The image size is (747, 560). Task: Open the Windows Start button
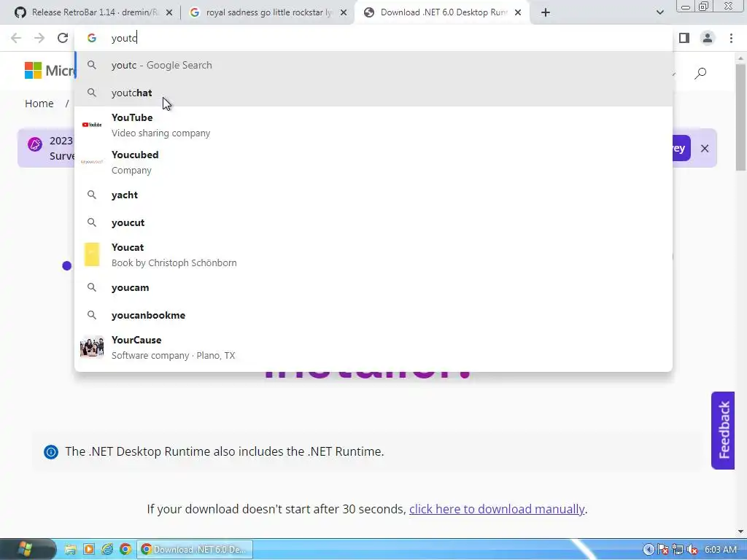(x=25, y=549)
